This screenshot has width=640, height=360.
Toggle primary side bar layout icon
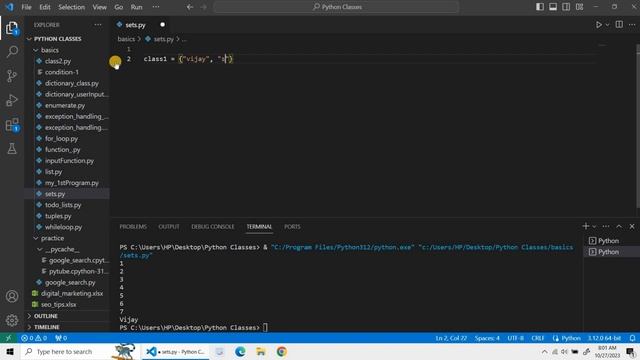click(540, 7)
